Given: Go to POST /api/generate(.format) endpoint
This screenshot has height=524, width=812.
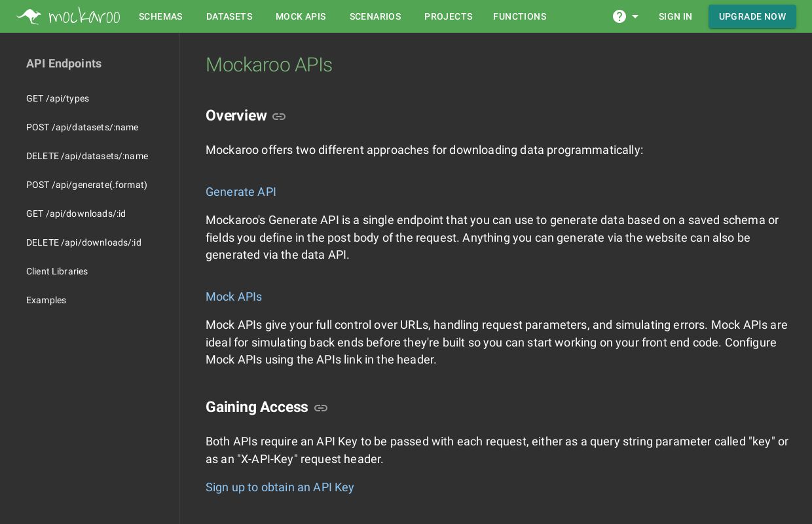Looking at the screenshot, I should [x=86, y=185].
